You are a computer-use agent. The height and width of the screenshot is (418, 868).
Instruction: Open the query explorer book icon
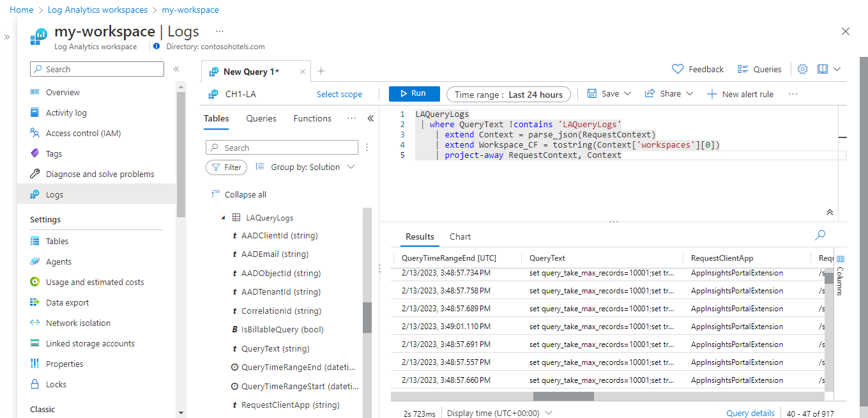[823, 69]
